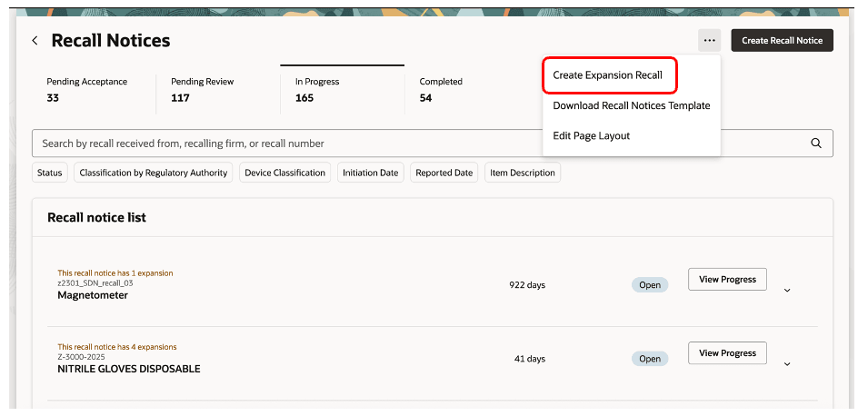The width and height of the screenshot is (868, 416).
Task: Open the Magnetometer recall notice
Action: pyautogui.click(x=93, y=295)
